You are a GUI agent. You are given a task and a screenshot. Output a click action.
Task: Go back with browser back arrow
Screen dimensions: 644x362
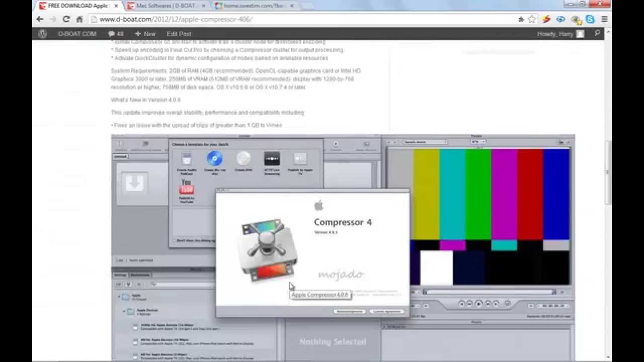[40, 19]
